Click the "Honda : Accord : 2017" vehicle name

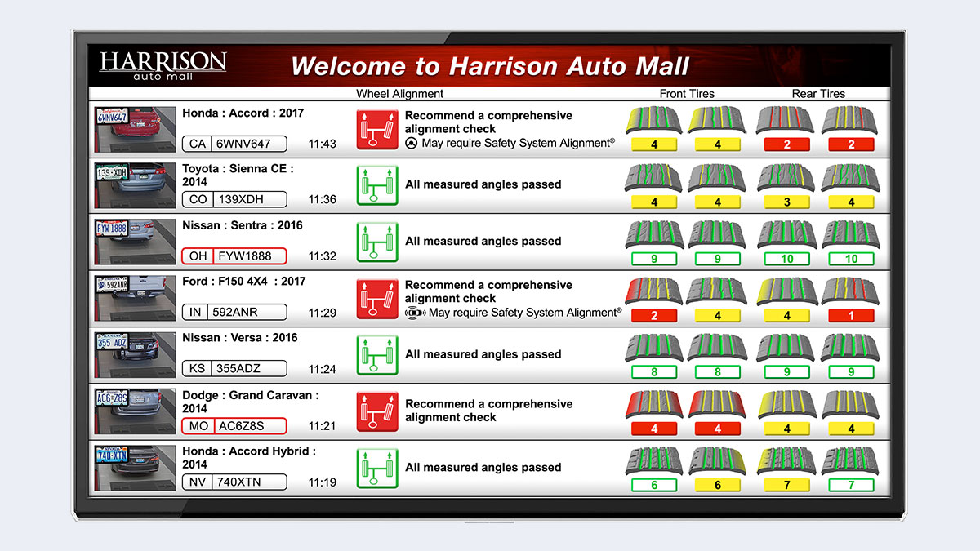[x=243, y=113]
